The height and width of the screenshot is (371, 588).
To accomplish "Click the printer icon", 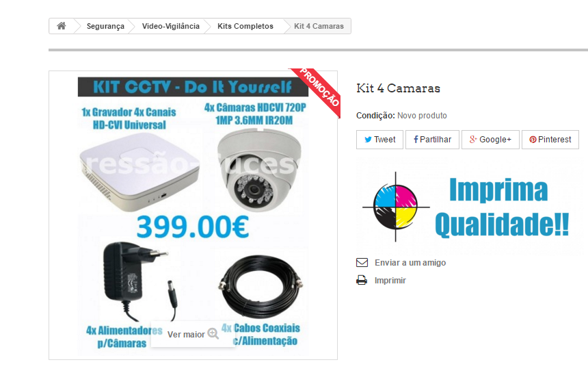I will (362, 280).
